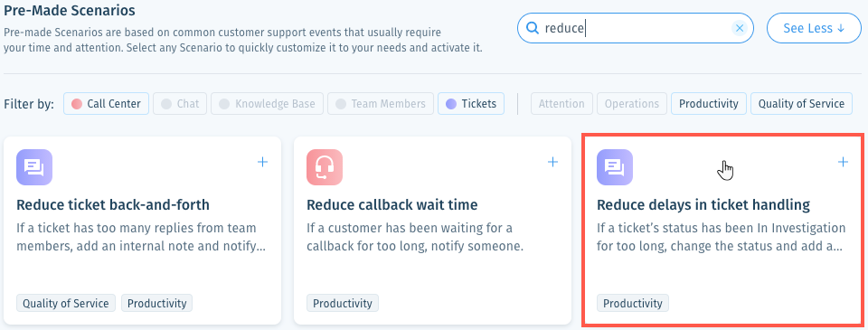868x330 pixels.
Task: Select the Knowledge Base filter
Action: (267, 104)
